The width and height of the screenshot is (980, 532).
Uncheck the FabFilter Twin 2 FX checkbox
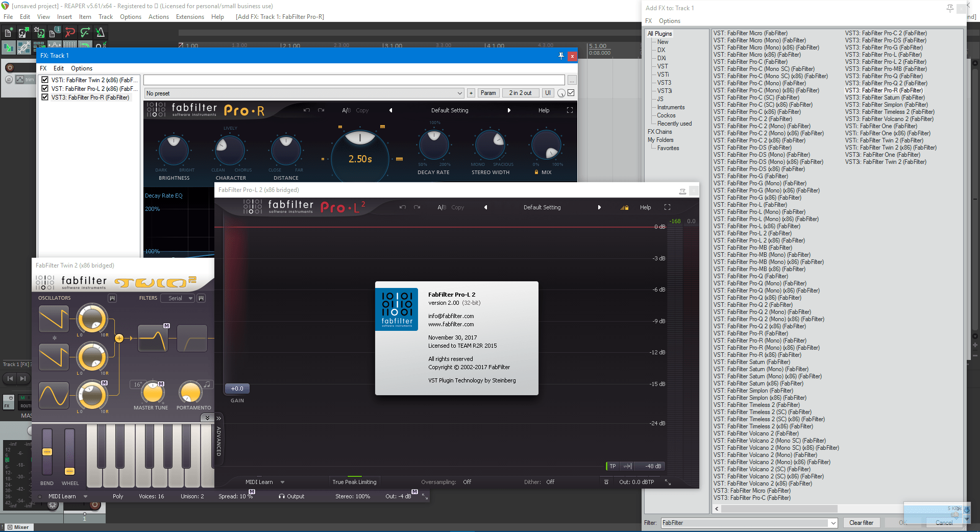coord(45,80)
